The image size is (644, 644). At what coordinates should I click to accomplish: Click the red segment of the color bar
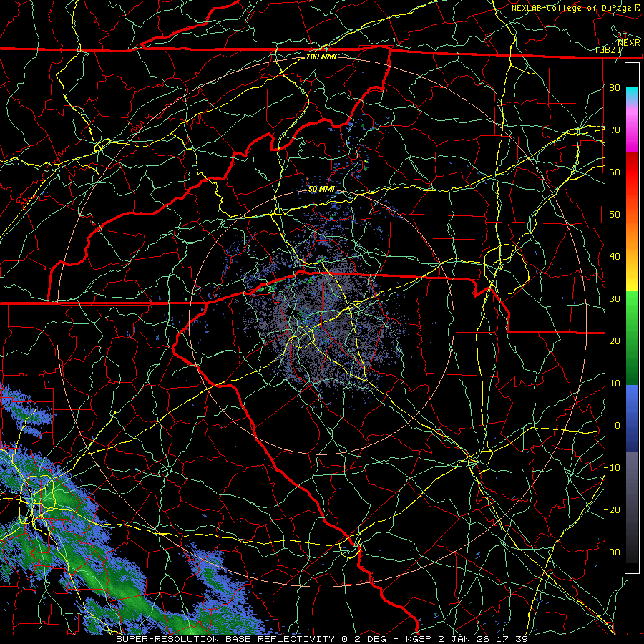click(632, 180)
